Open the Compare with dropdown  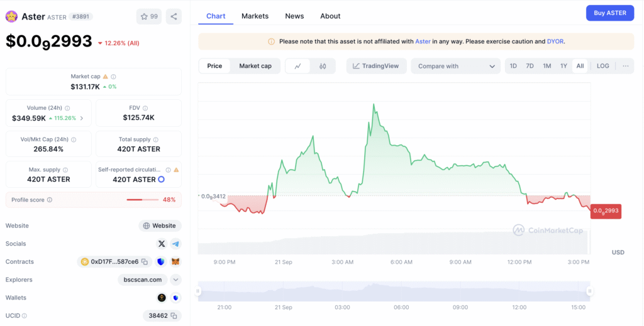(x=455, y=66)
